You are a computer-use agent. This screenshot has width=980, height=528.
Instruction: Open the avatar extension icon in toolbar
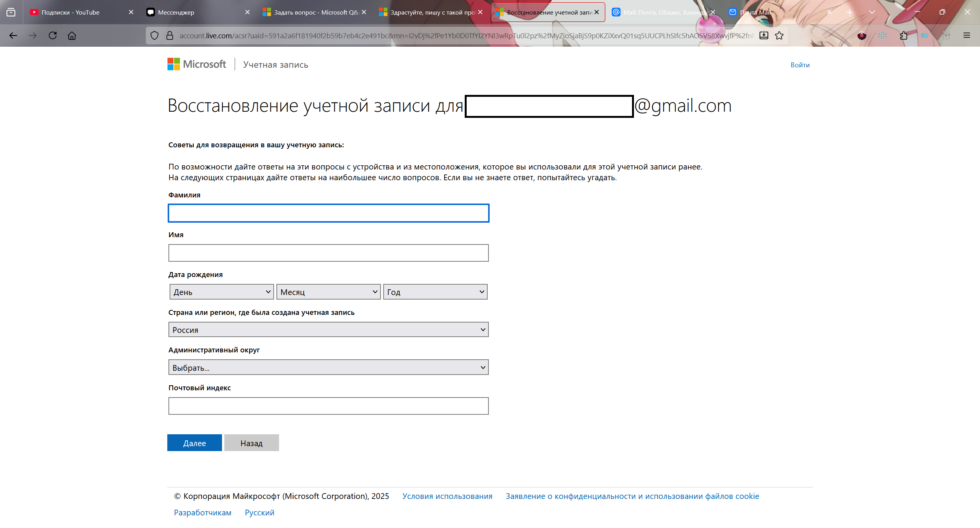click(862, 36)
